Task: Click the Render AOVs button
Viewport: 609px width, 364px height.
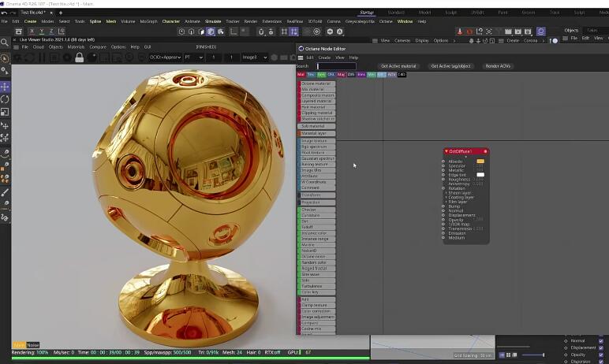Action: [x=498, y=66]
